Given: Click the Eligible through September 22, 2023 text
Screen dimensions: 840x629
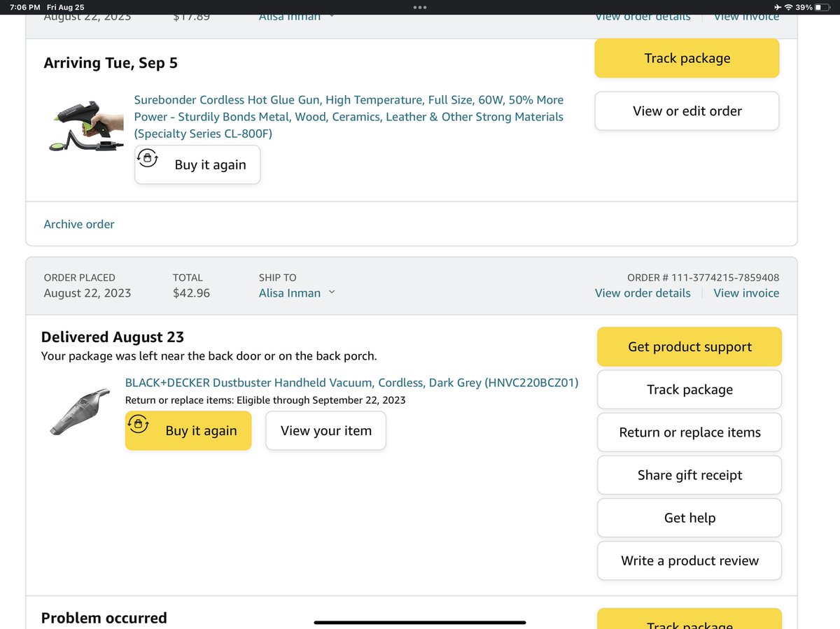Looking at the screenshot, I should click(x=321, y=400).
